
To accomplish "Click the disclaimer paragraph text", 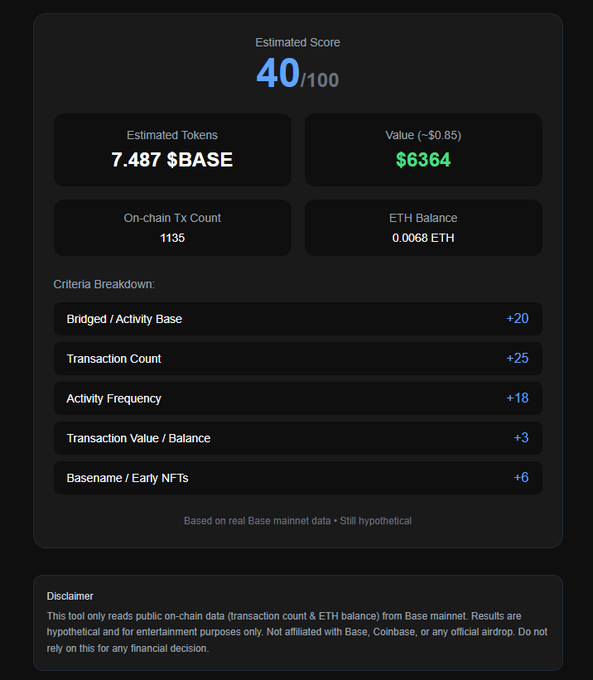I will coord(297,632).
